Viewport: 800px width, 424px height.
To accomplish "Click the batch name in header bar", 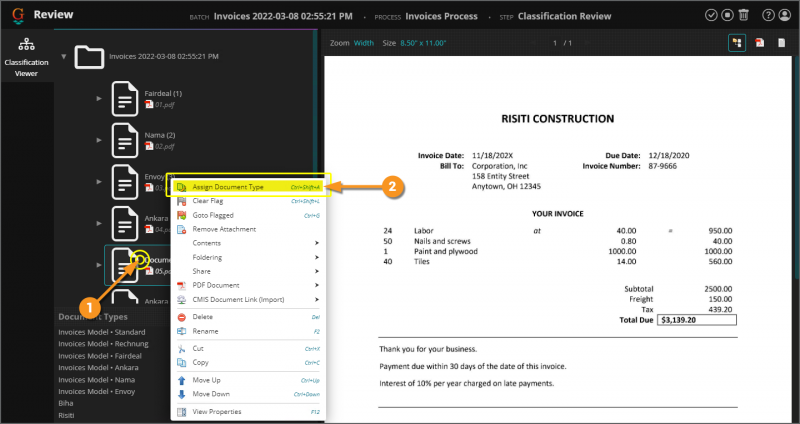I will point(283,16).
